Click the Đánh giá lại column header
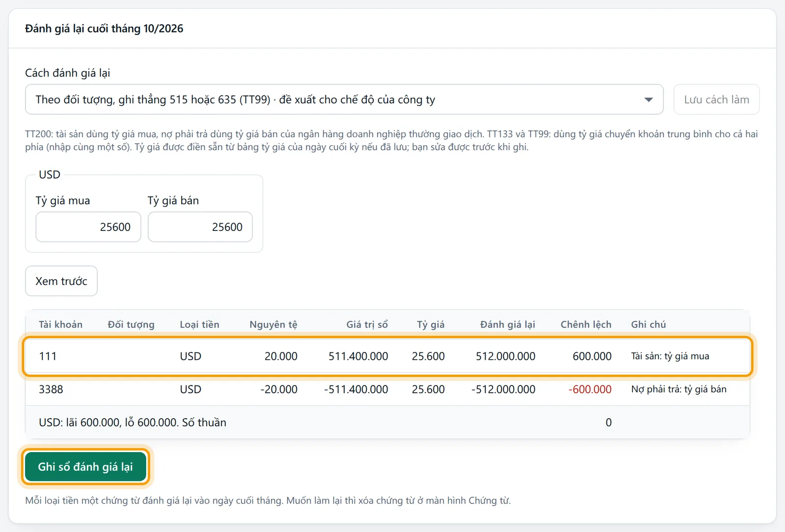 507,325
